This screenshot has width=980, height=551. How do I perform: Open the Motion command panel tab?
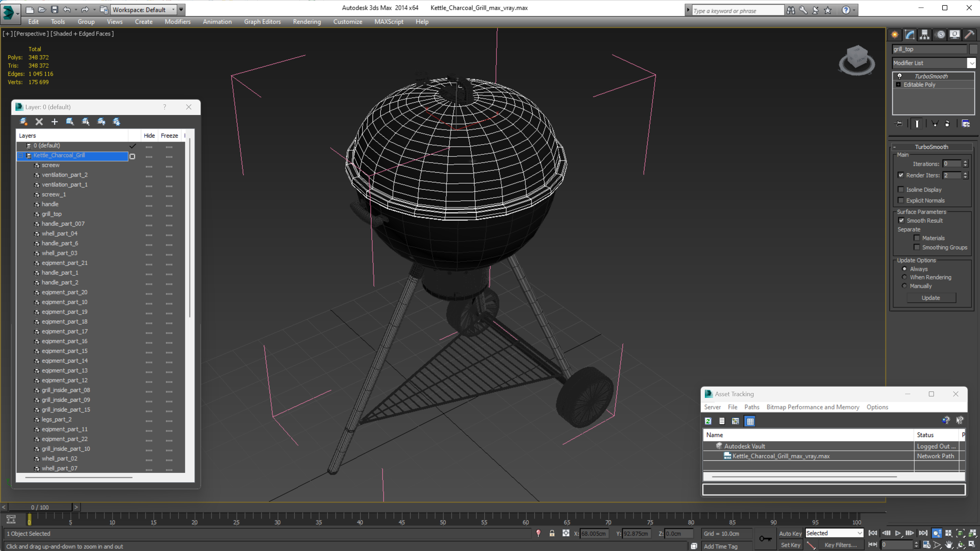940,35
